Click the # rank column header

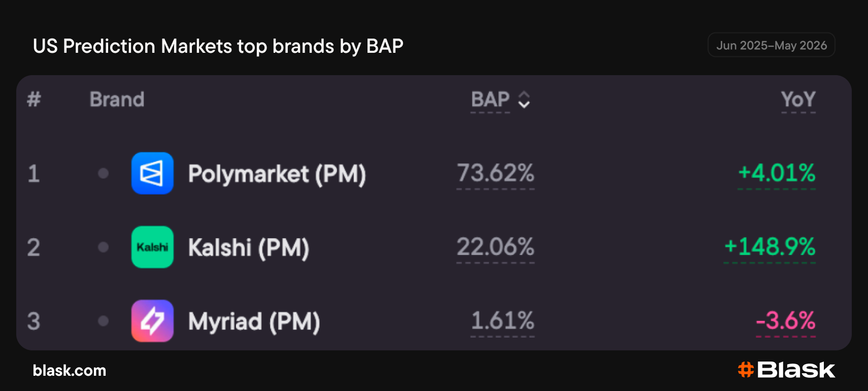(x=34, y=100)
